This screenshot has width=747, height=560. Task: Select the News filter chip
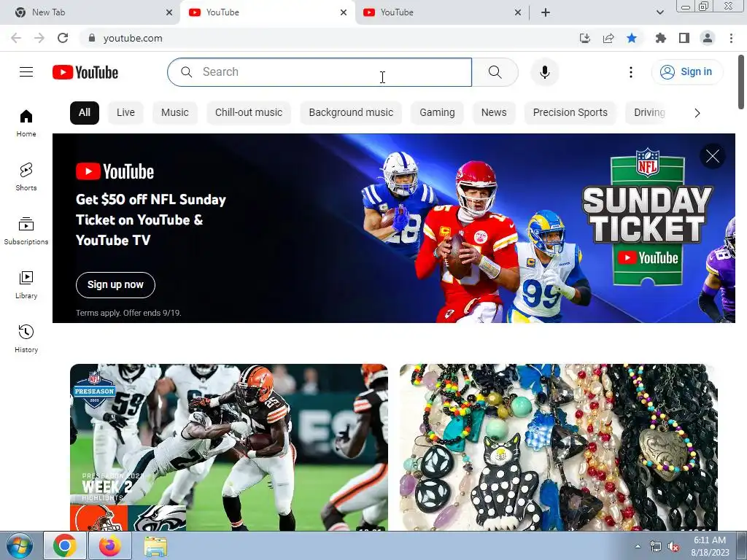[x=494, y=113]
